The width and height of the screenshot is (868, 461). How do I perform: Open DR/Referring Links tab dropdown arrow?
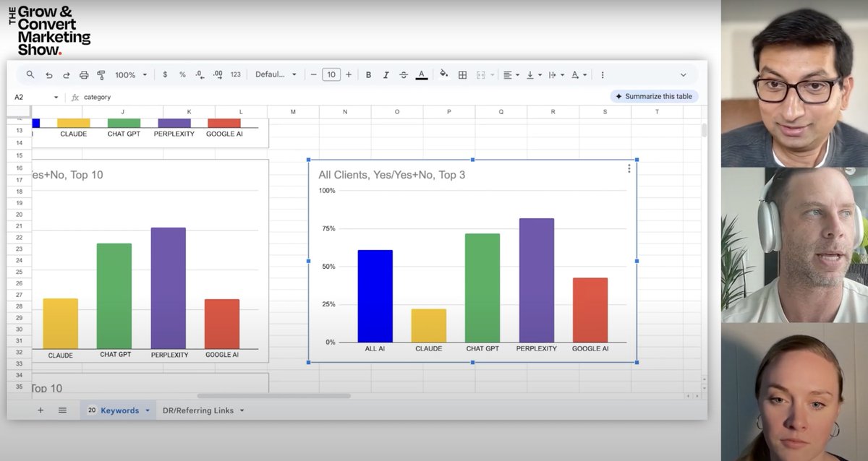pyautogui.click(x=242, y=410)
